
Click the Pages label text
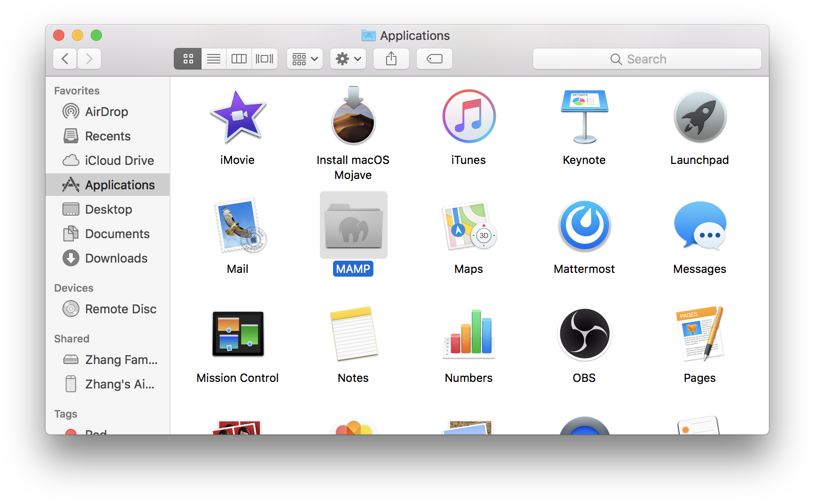(x=700, y=378)
